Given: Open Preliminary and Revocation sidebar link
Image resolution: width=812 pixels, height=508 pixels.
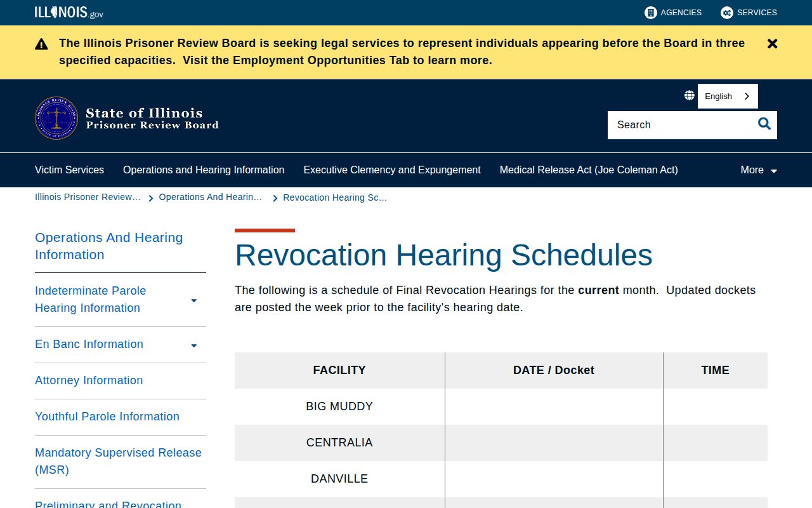Looking at the screenshot, I should 108,504.
